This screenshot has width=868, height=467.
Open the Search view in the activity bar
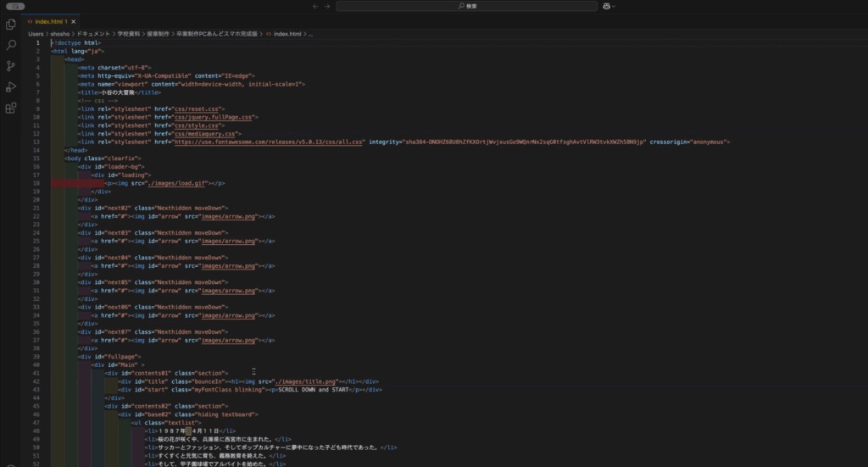click(x=11, y=45)
